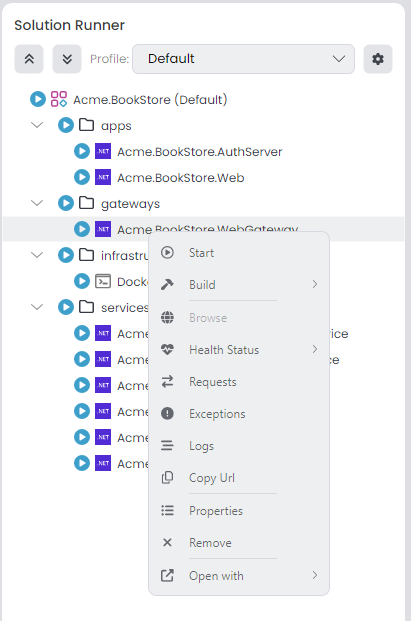Click the external-link icon beside Open with
Screen dimensions: 411x621
[x=167, y=575]
